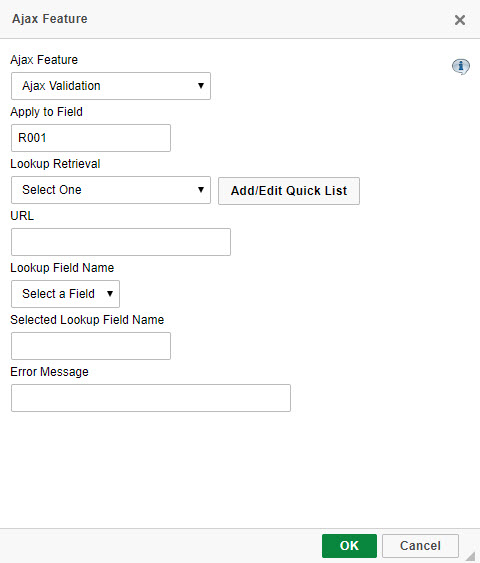The width and height of the screenshot is (480, 563).
Task: Click the Apply to Field label
Action: 46,112
